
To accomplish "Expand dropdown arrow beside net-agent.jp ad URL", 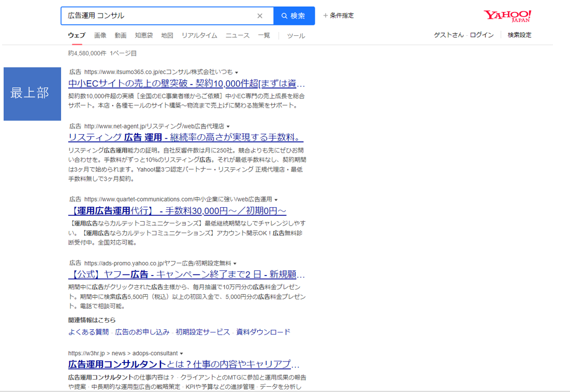I will click(228, 126).
